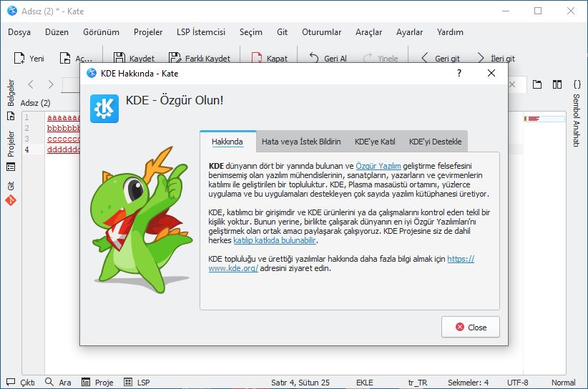This screenshot has width=588, height=389.
Task: Click the Kapat document toolbar icon
Action: coord(257,58)
